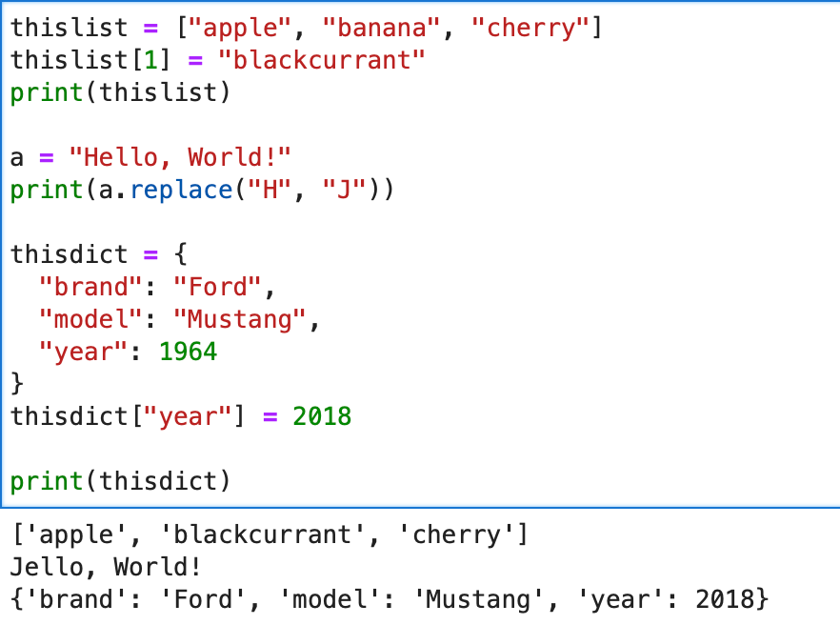Select the string "apple" in the list
Screen dimensions: 840x625
click(x=239, y=27)
